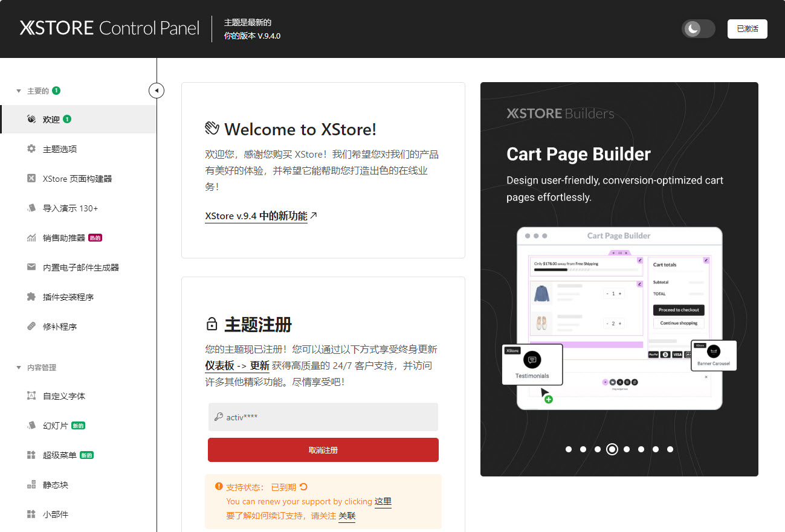Click the gear icon for 主题选项
Image resolution: width=785 pixels, height=532 pixels.
31,149
